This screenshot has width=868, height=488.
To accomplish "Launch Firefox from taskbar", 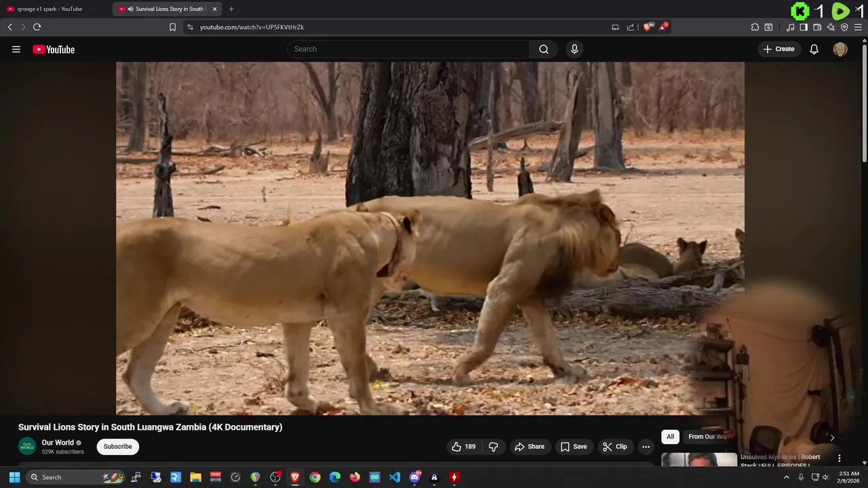I will [x=355, y=477].
